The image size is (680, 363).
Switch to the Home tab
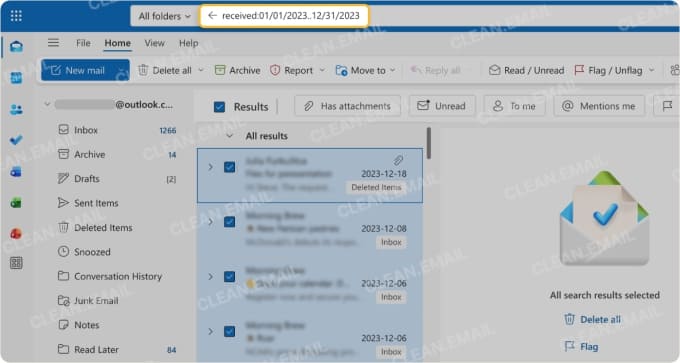tap(118, 43)
